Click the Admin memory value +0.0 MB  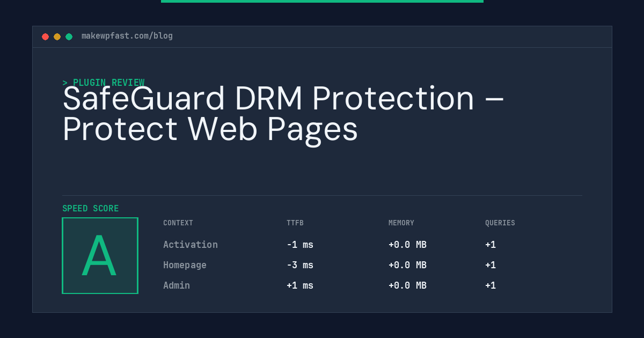407,285
